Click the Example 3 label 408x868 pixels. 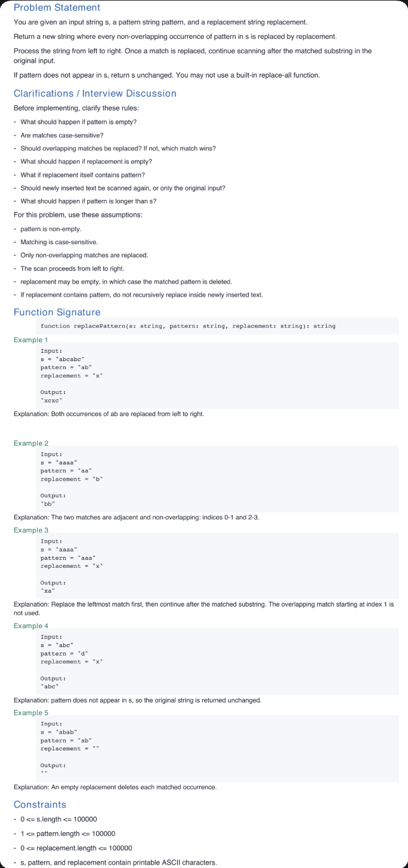[30, 530]
